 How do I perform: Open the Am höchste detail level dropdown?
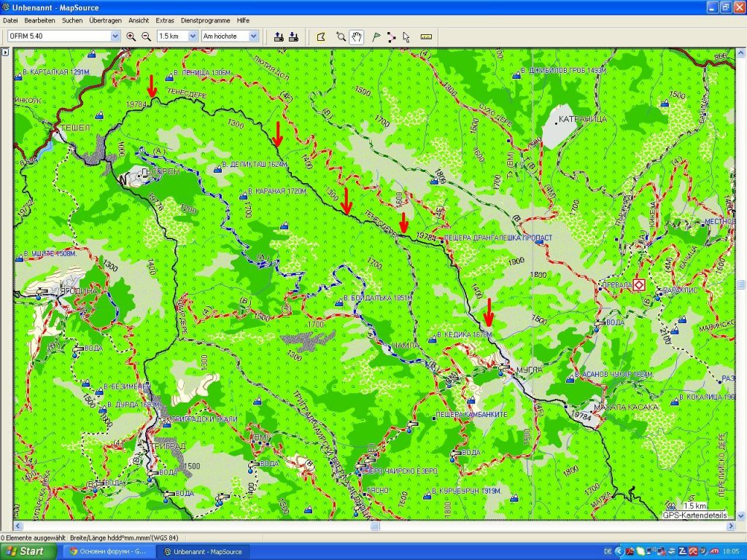254,36
